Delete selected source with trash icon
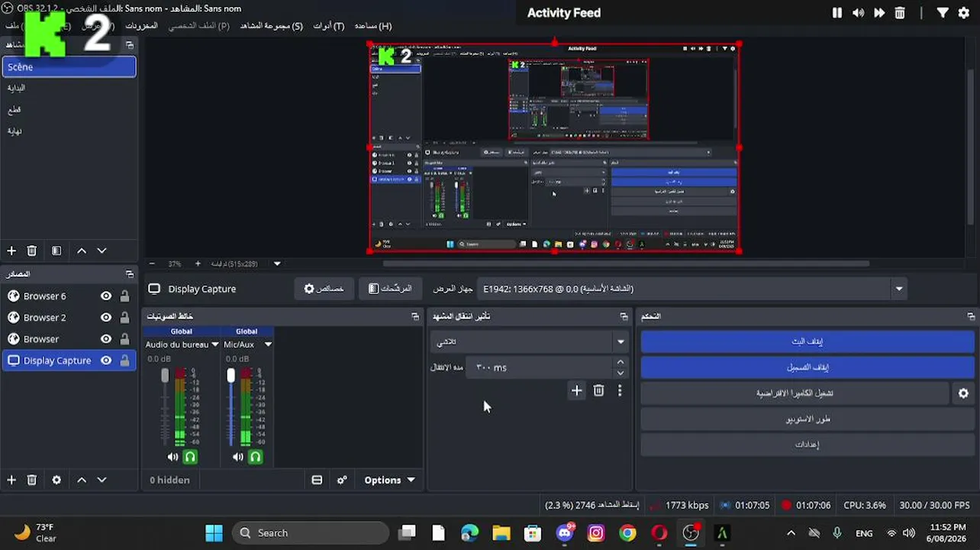This screenshot has height=550, width=980. (x=32, y=480)
